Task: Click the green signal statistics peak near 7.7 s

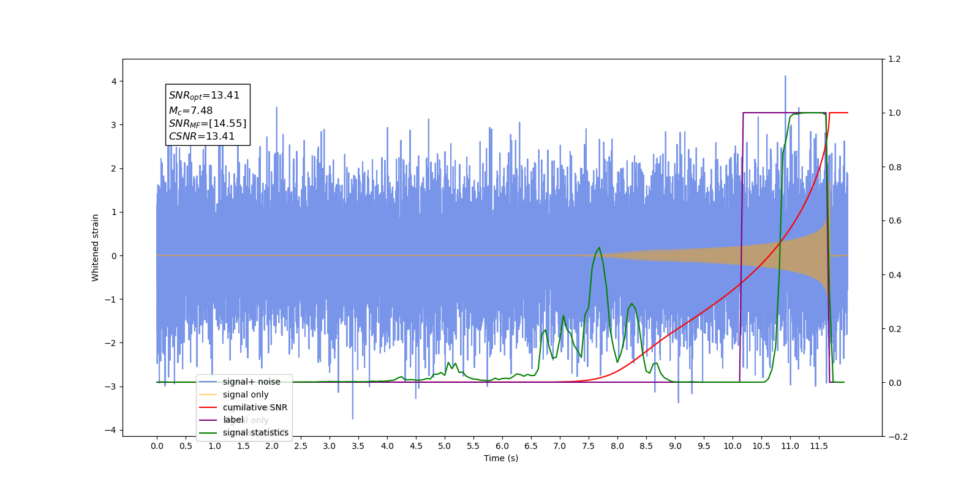Action: [x=598, y=248]
